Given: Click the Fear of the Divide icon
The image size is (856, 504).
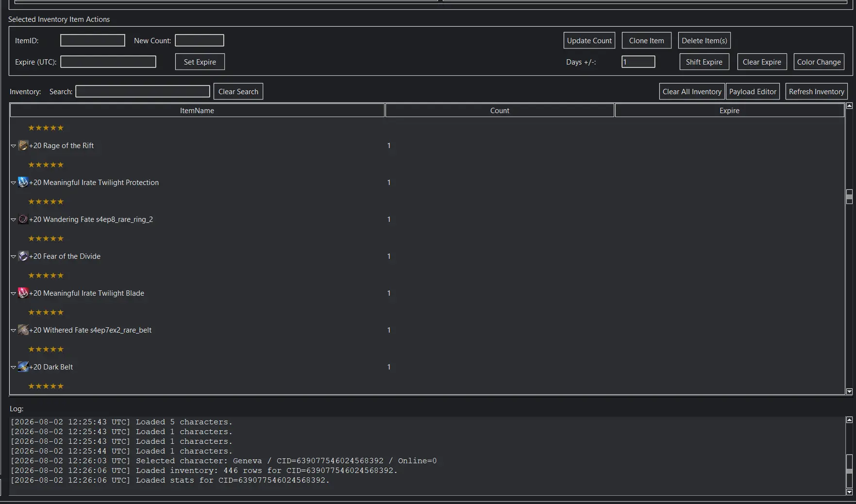Looking at the screenshot, I should 23,256.
